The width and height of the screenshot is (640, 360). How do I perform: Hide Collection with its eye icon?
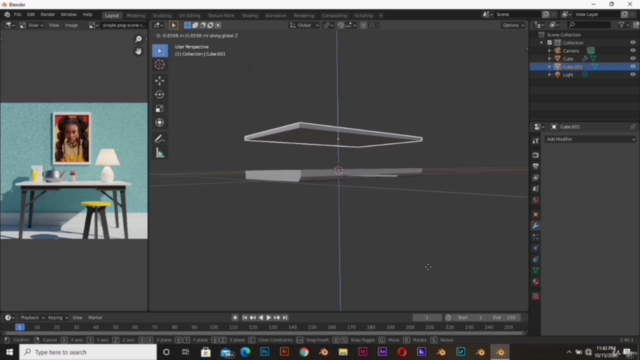pos(633,42)
